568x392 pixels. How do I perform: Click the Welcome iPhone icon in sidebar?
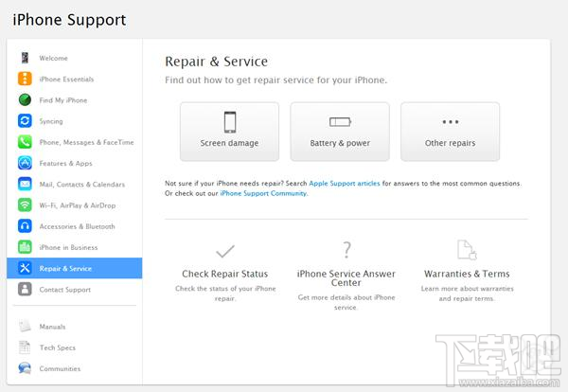25,58
